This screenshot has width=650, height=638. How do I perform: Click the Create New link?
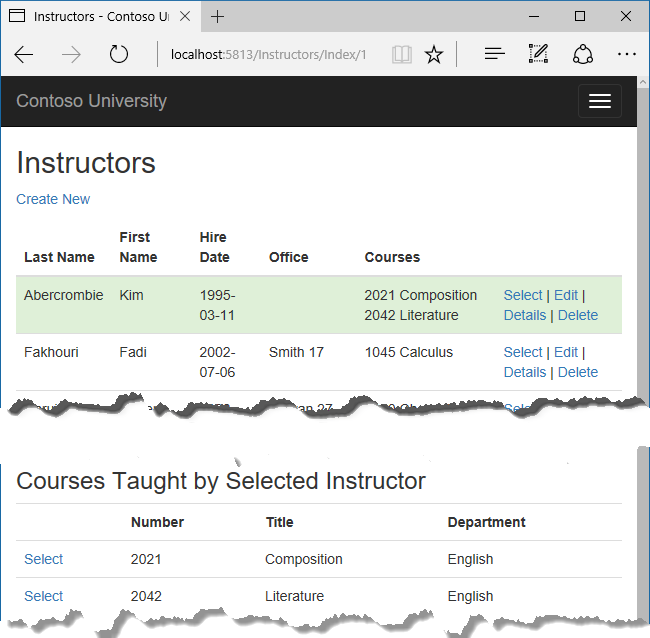(x=53, y=199)
